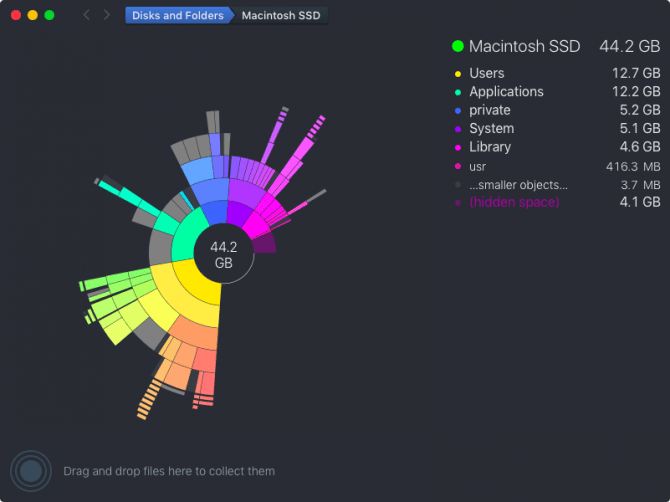Click the hidden space link
This screenshot has height=502, width=670.
514,202
